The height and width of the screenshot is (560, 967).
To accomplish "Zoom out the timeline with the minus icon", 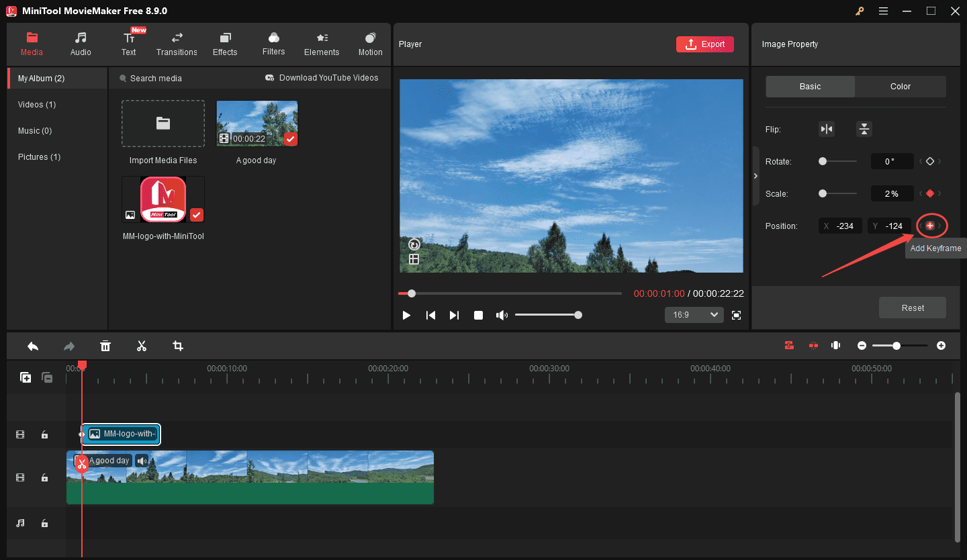I will click(862, 345).
